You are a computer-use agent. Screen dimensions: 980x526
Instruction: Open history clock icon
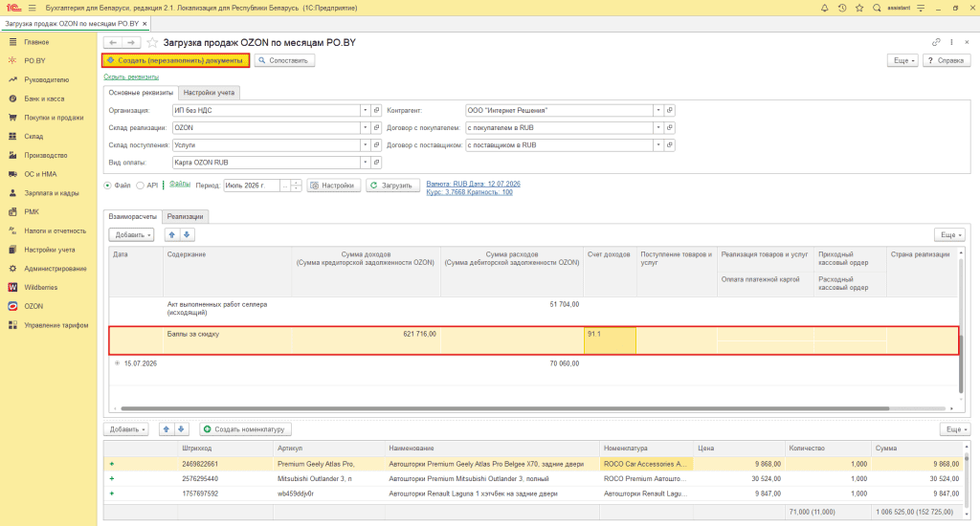click(842, 8)
